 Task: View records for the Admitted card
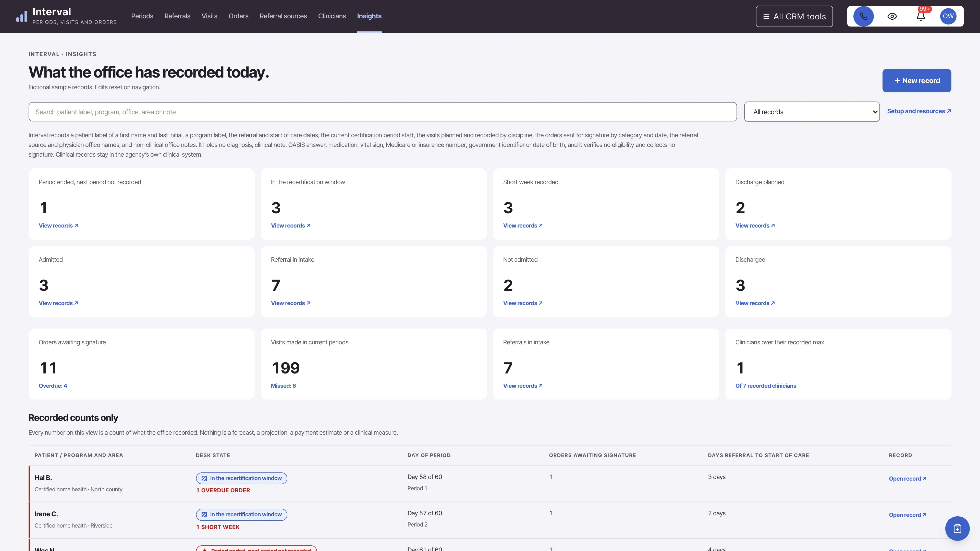pyautogui.click(x=58, y=303)
